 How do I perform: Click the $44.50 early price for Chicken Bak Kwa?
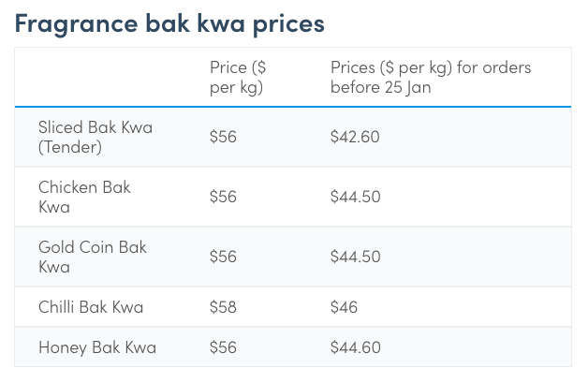tap(355, 197)
